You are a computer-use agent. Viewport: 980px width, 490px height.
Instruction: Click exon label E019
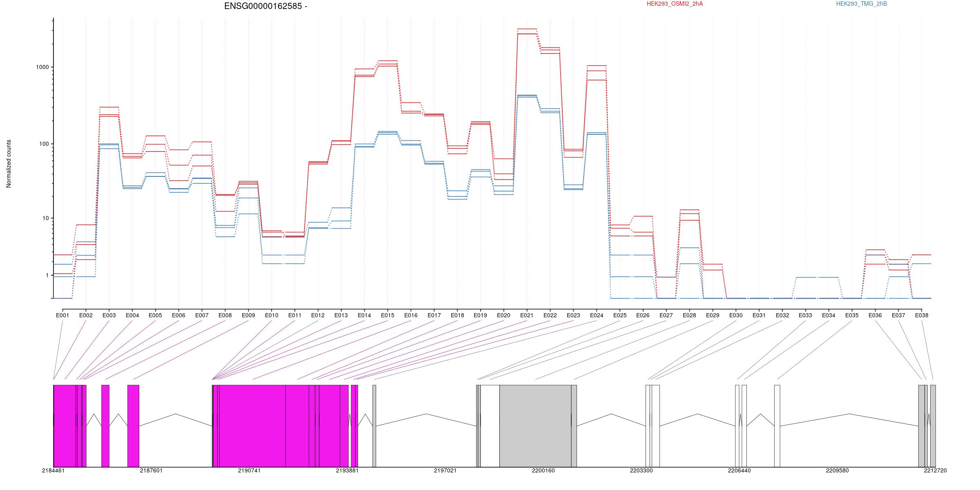coord(480,315)
